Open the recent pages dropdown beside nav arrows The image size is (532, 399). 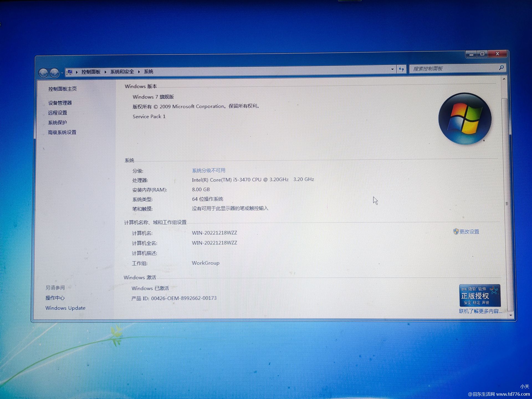[62, 73]
